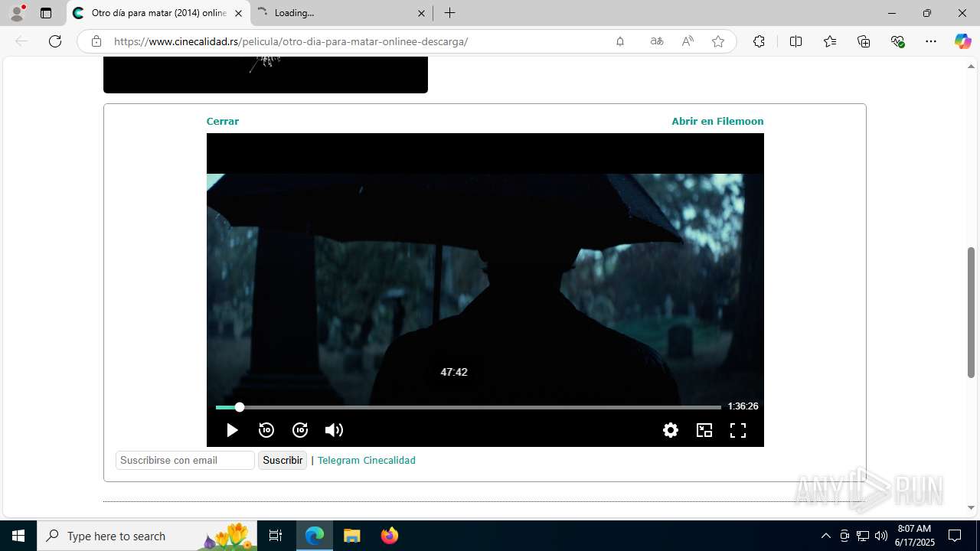This screenshot has height=551, width=980.
Task: Focus the Suscribirse con email field
Action: [x=185, y=460]
